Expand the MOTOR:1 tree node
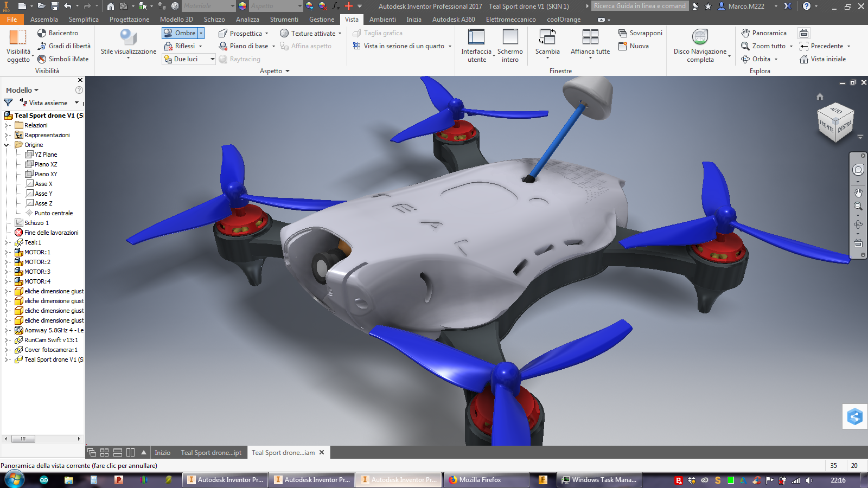This screenshot has width=868, height=488. tap(7, 252)
